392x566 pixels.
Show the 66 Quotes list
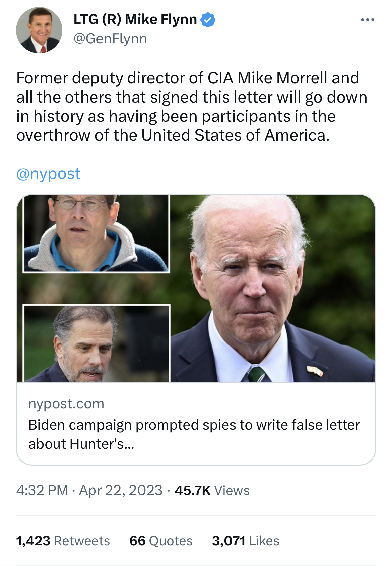(161, 541)
